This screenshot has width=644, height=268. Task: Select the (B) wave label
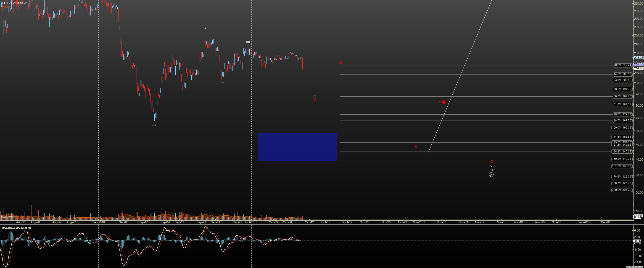[248, 42]
